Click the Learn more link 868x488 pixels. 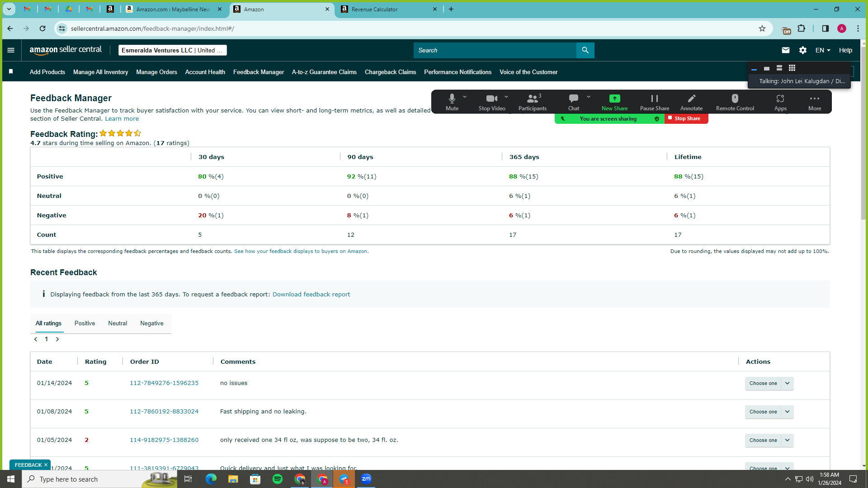[122, 118]
